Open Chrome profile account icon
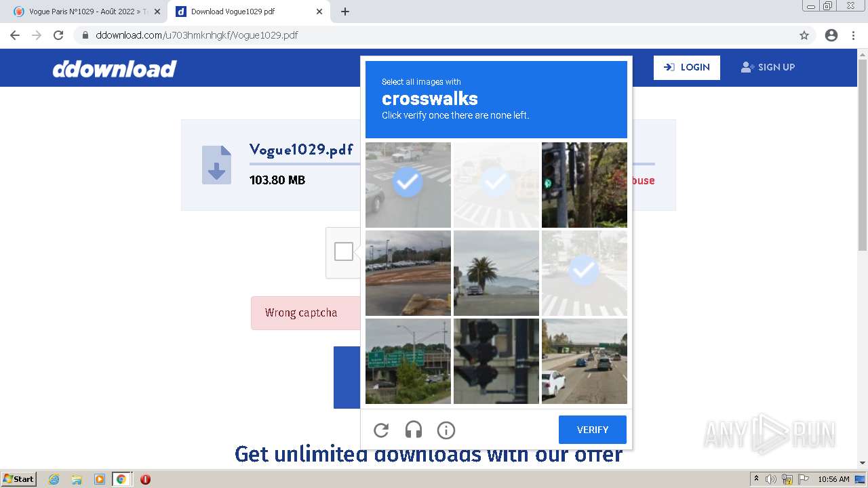This screenshot has height=488, width=868. pyautogui.click(x=831, y=35)
